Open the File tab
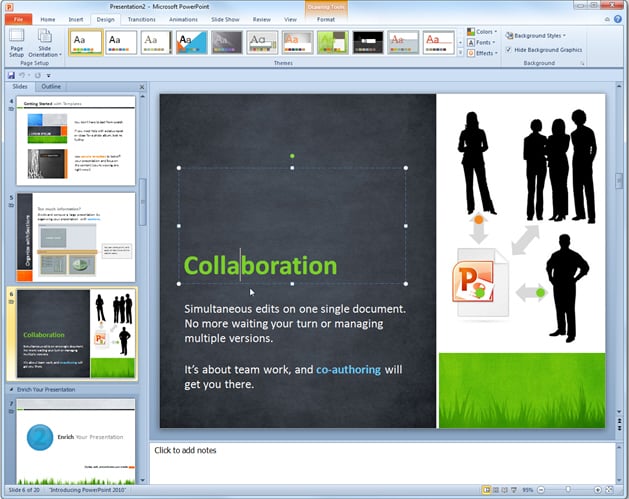The height and width of the screenshot is (499, 629). (x=18, y=19)
